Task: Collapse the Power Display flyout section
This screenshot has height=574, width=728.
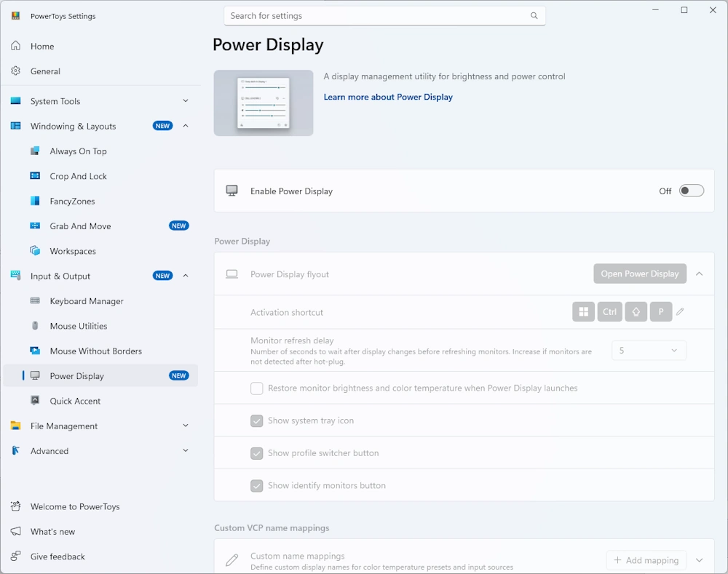Action: (699, 274)
